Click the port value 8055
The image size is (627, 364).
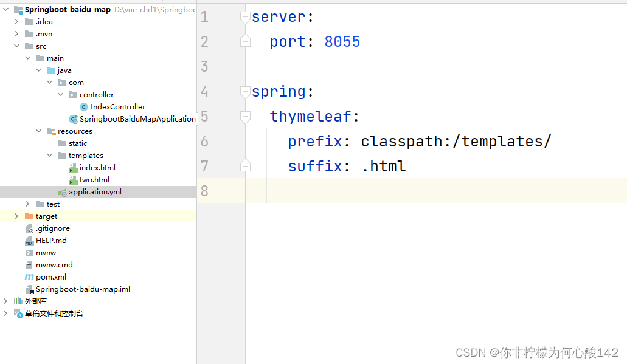click(x=341, y=41)
